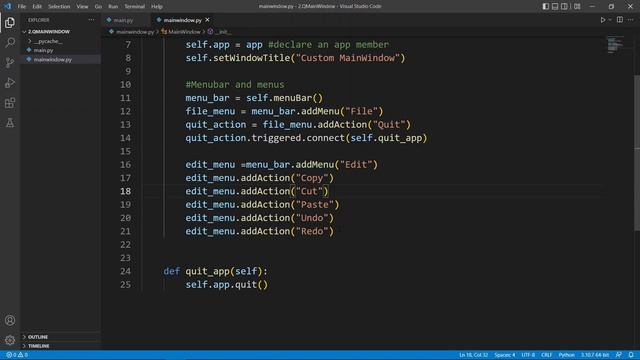Viewport: 640px width, 360px height.
Task: Open Explorer views ellipsis menu
Action: tap(91, 20)
